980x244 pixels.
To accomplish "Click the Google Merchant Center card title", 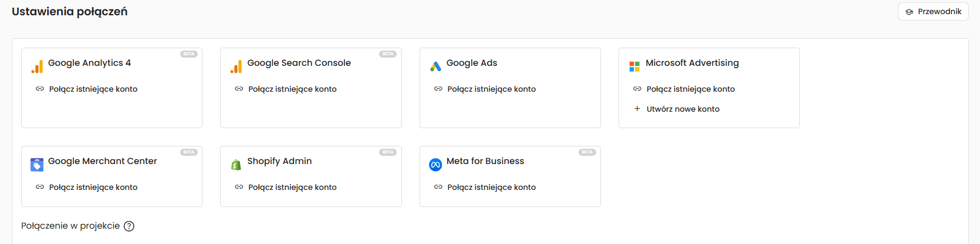I will click(102, 161).
